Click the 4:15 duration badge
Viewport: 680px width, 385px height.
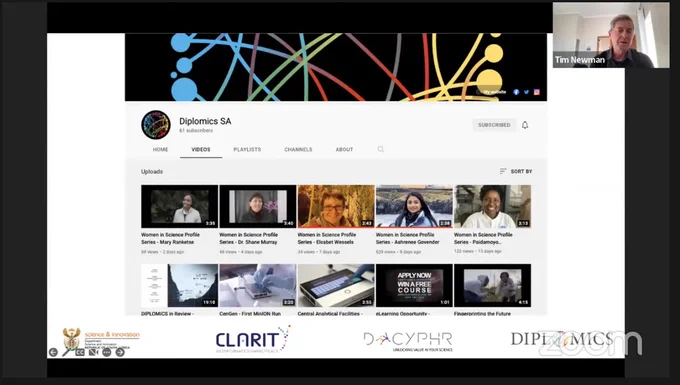coord(523,302)
